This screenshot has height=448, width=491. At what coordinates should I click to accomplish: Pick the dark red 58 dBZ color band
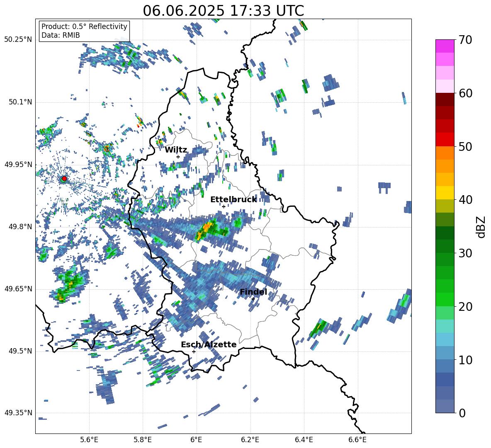tap(445, 100)
